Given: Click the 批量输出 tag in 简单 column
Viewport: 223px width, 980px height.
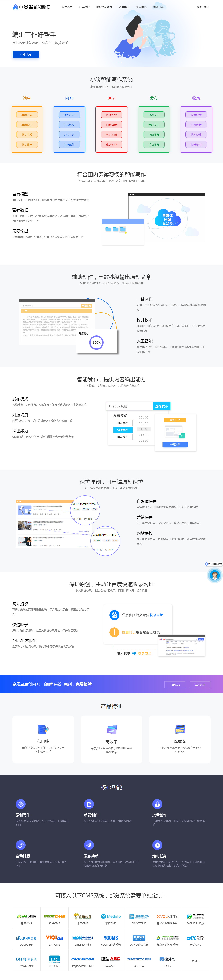Looking at the screenshot, I should tap(27, 145).
